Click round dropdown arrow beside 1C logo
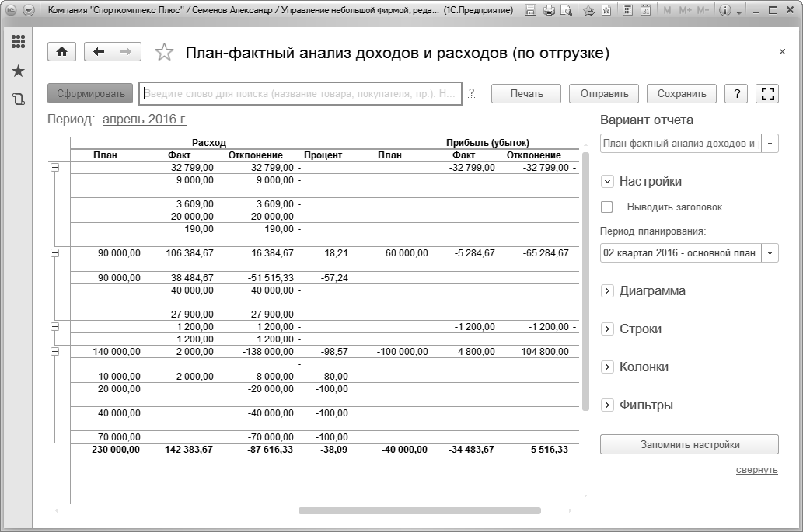The image size is (803, 532). click(29, 10)
